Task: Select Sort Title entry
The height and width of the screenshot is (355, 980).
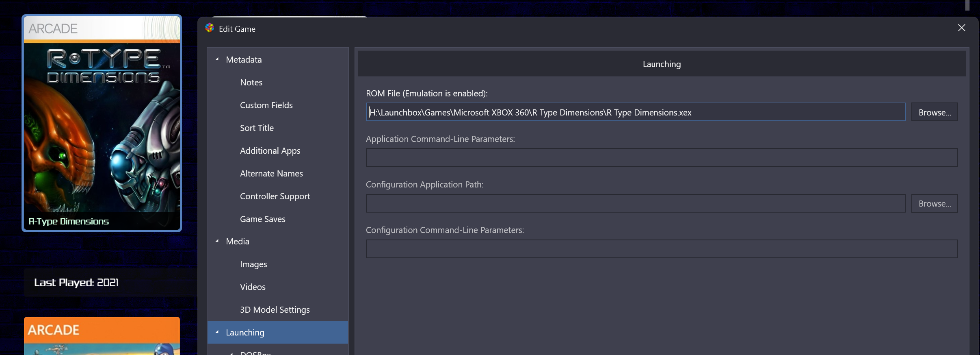Action: pos(257,128)
